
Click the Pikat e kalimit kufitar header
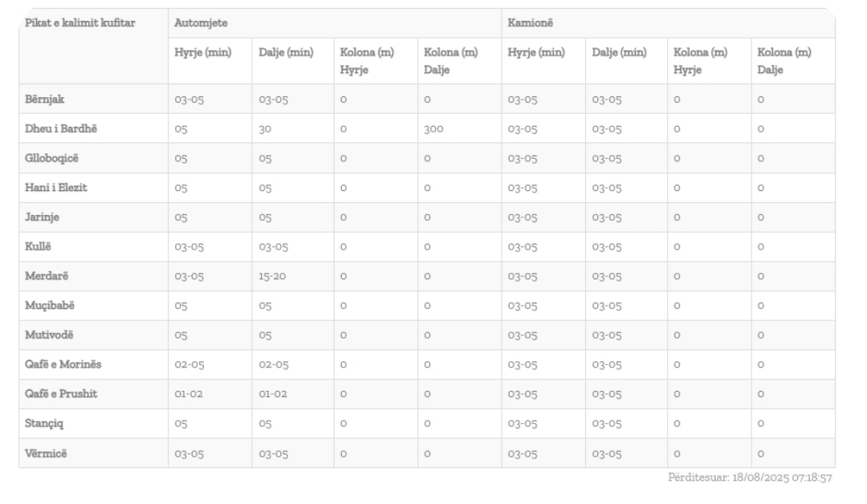(79, 23)
